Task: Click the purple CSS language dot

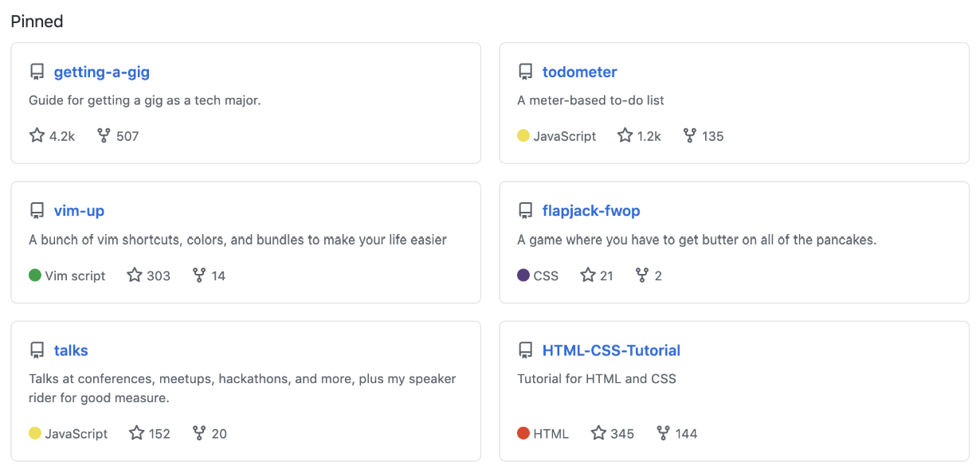Action: point(523,275)
